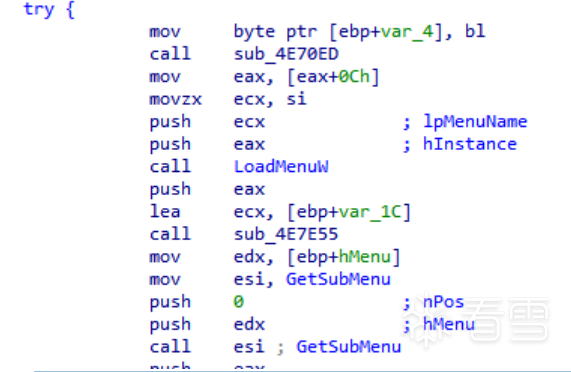571x372 pixels.
Task: Select 'var_4' in the first mov instruction
Action: click(x=407, y=32)
